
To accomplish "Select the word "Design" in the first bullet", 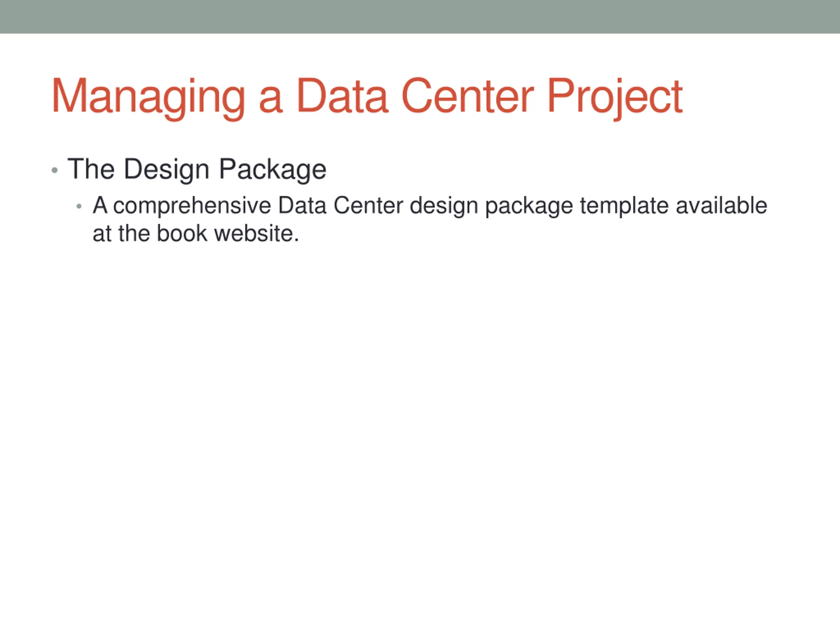I will coord(166,170).
